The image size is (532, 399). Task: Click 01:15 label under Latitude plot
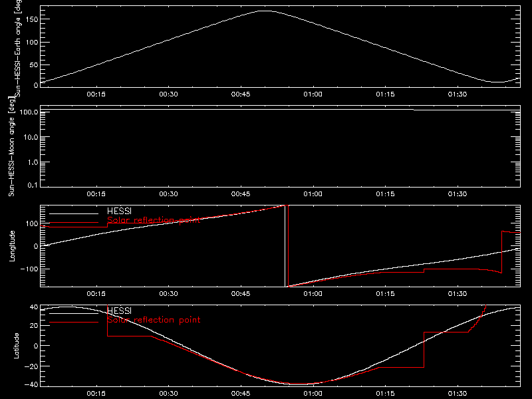point(385,393)
